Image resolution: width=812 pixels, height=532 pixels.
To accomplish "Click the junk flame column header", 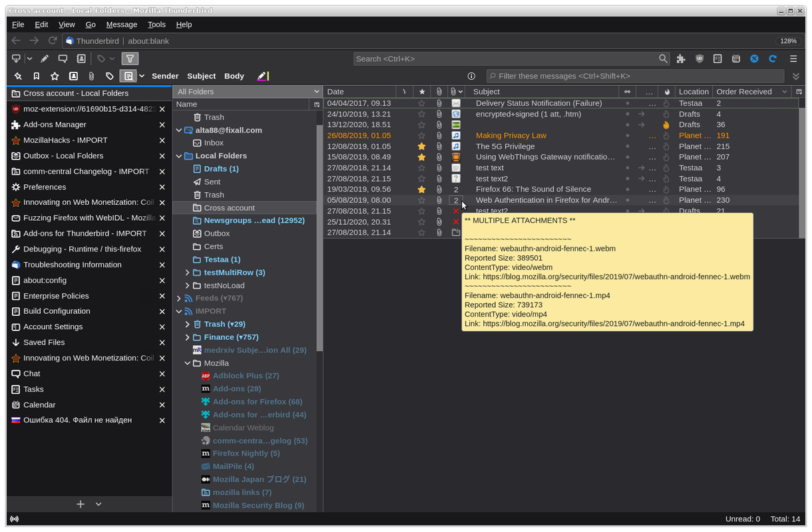I will click(x=668, y=92).
